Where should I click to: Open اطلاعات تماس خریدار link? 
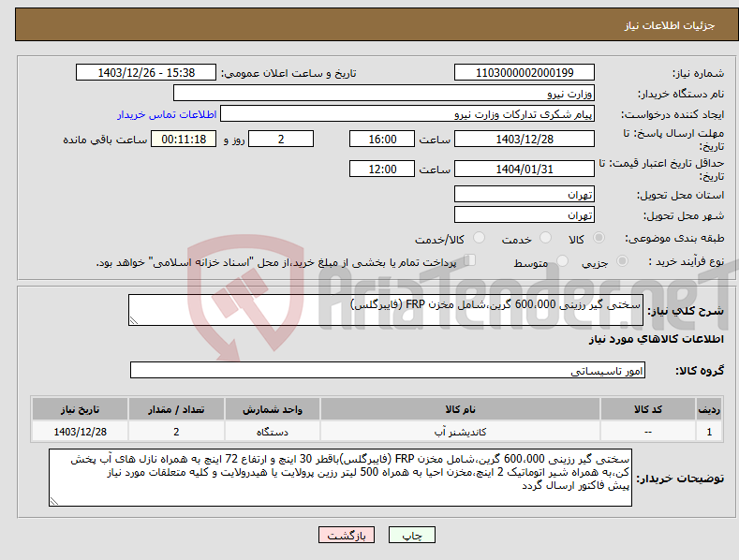[167, 114]
